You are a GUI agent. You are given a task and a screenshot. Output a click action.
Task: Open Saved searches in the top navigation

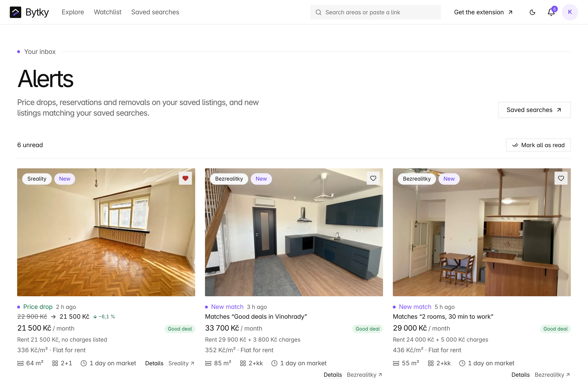[x=155, y=12]
